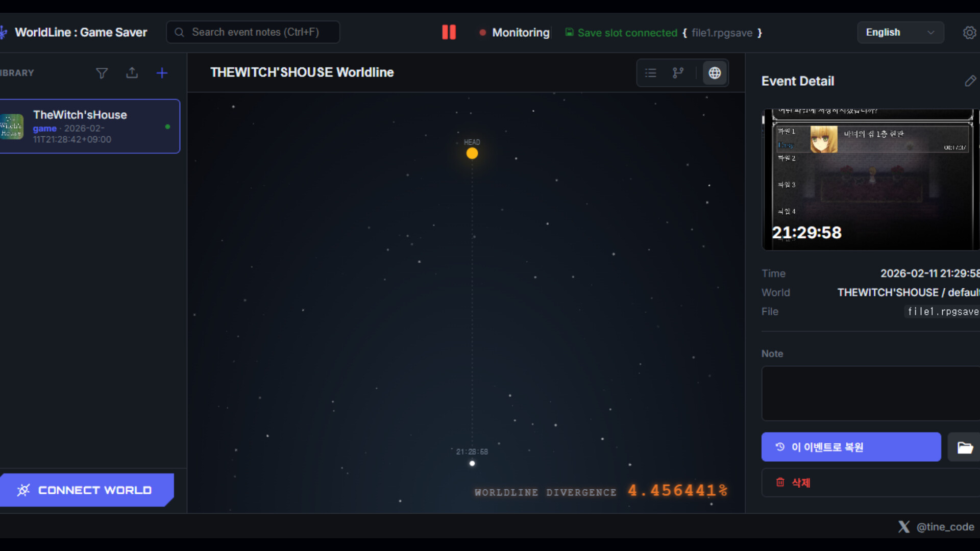
Task: Open the Event Detail panel header
Action: point(797,81)
